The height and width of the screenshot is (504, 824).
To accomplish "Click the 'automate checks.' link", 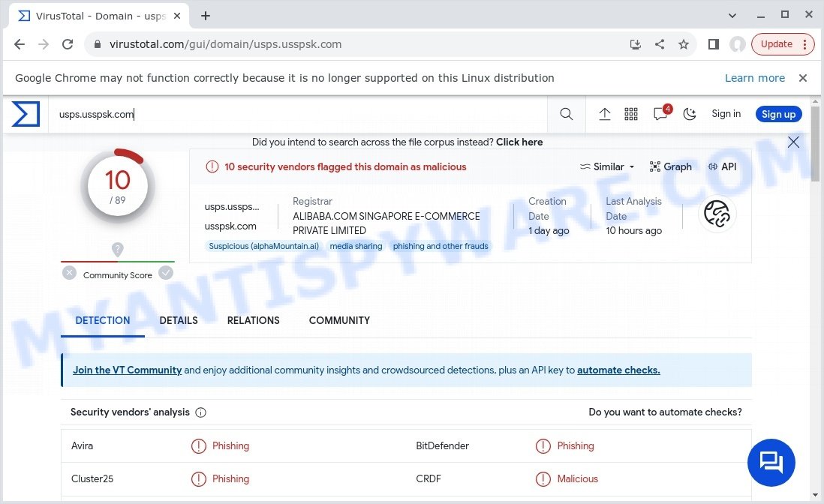I will [618, 370].
